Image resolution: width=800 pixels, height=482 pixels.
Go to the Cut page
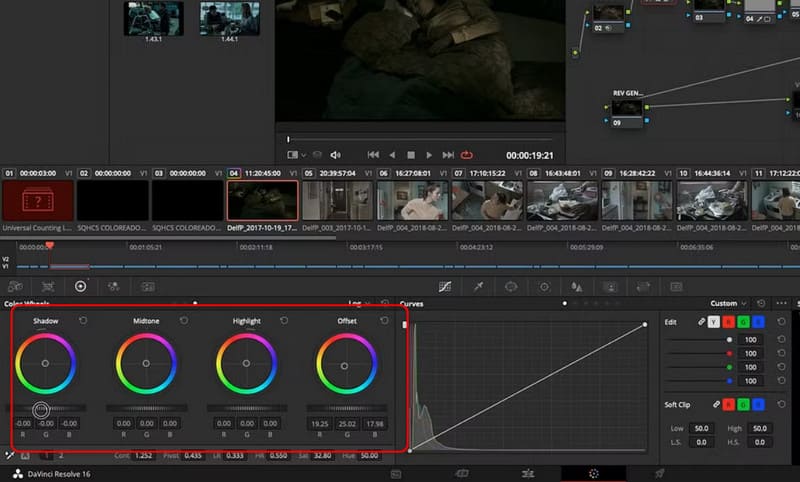pos(462,474)
